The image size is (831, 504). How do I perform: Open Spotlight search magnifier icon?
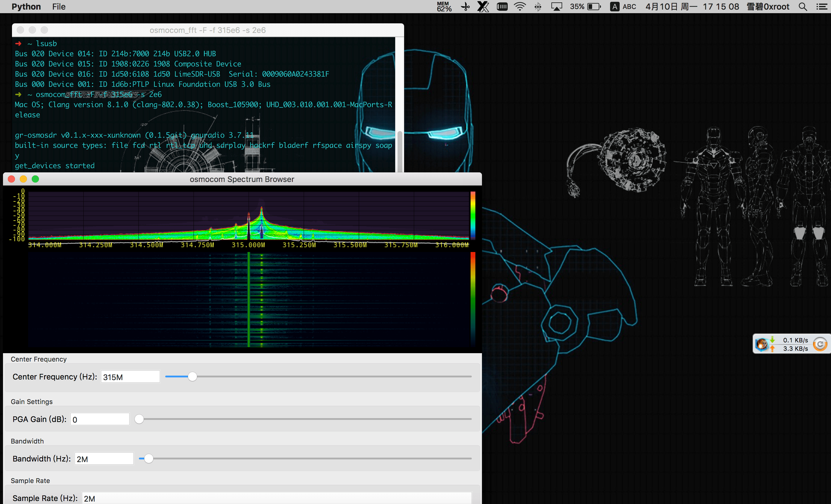click(x=803, y=7)
